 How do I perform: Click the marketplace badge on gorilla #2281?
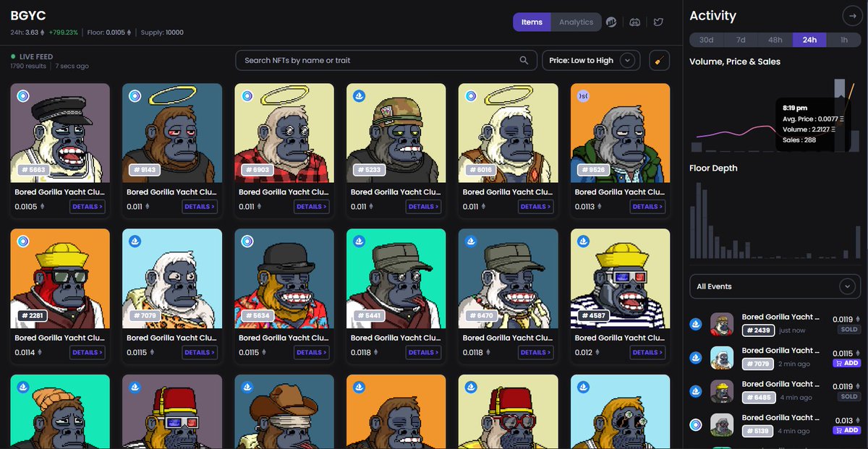pyautogui.click(x=23, y=241)
